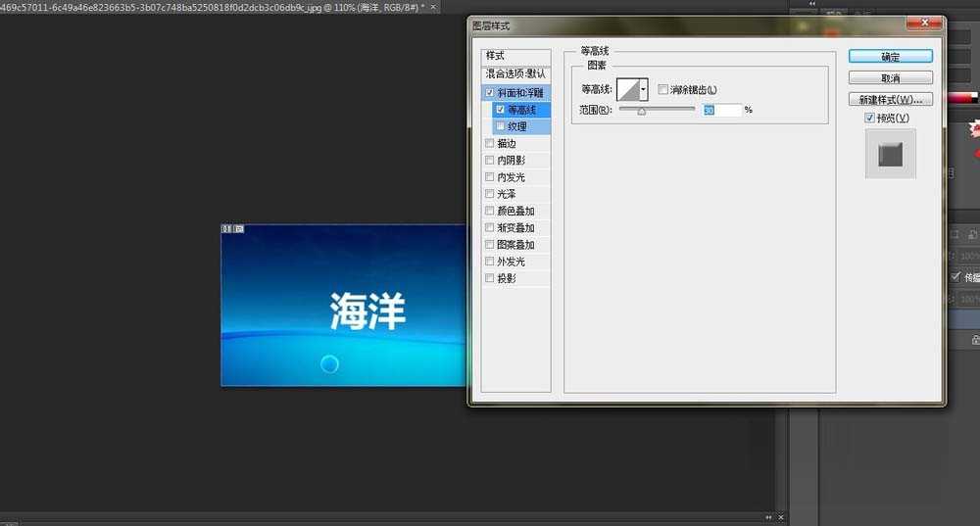Toggle the 预览 preview checkbox

click(870, 119)
